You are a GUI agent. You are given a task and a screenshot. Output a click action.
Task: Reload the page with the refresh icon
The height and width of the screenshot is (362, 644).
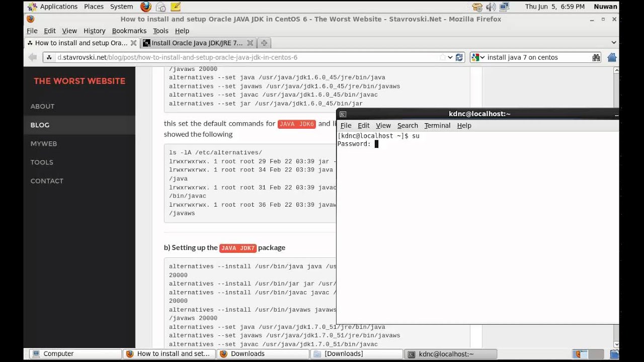tap(459, 57)
